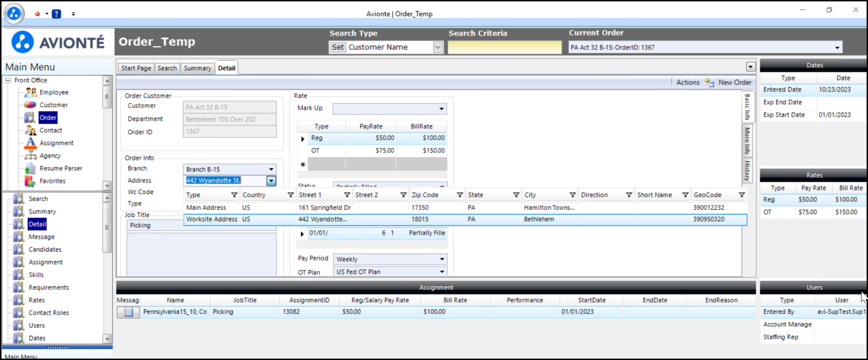The image size is (868, 360).
Task: Open the Pay Period Weekly dropdown
Action: point(442,259)
